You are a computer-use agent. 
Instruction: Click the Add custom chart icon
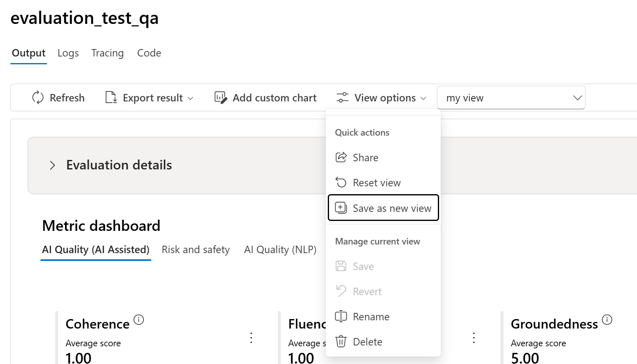[221, 98]
